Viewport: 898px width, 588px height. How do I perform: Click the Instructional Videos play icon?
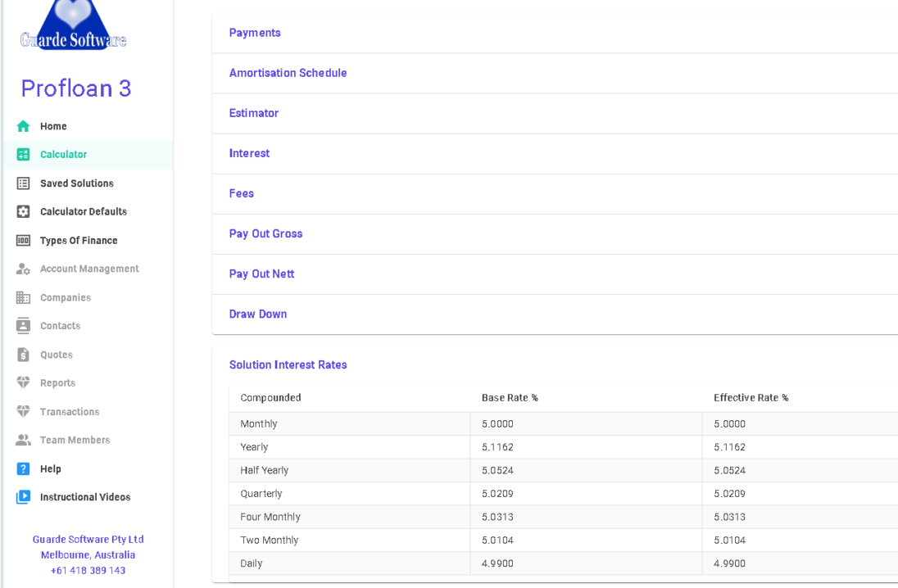click(x=23, y=497)
